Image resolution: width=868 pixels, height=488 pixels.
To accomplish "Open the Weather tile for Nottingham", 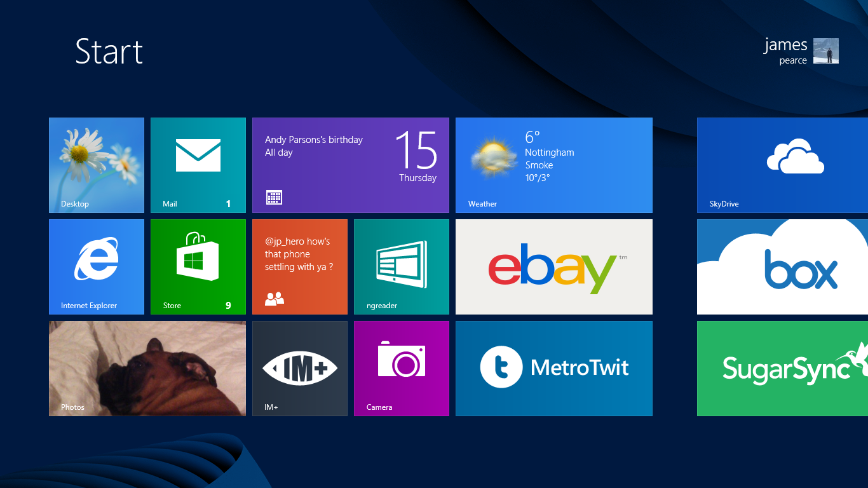I will point(554,165).
